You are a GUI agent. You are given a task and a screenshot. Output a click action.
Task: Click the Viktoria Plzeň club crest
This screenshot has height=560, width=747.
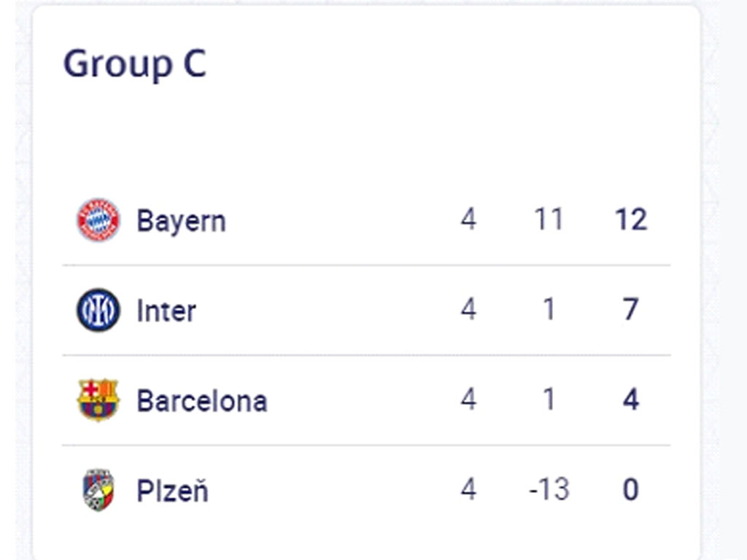pyautogui.click(x=98, y=490)
